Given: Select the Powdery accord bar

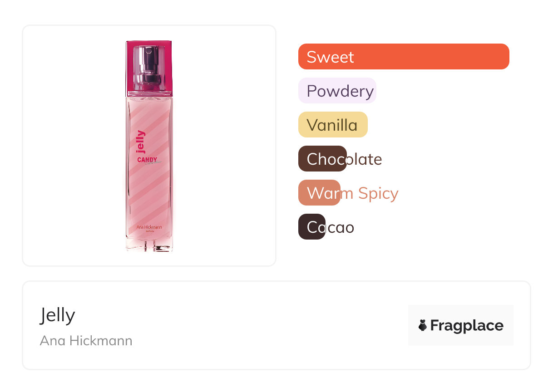Looking at the screenshot, I should click(337, 91).
